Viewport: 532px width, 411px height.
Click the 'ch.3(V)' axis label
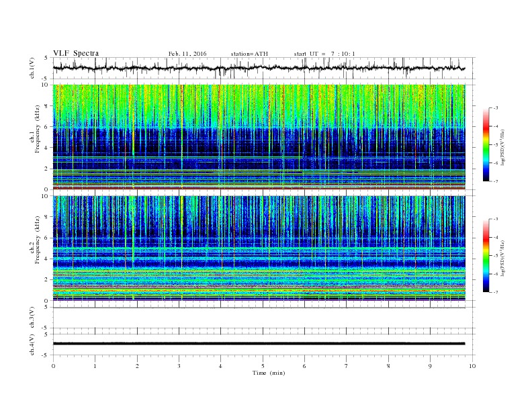(x=32, y=318)
